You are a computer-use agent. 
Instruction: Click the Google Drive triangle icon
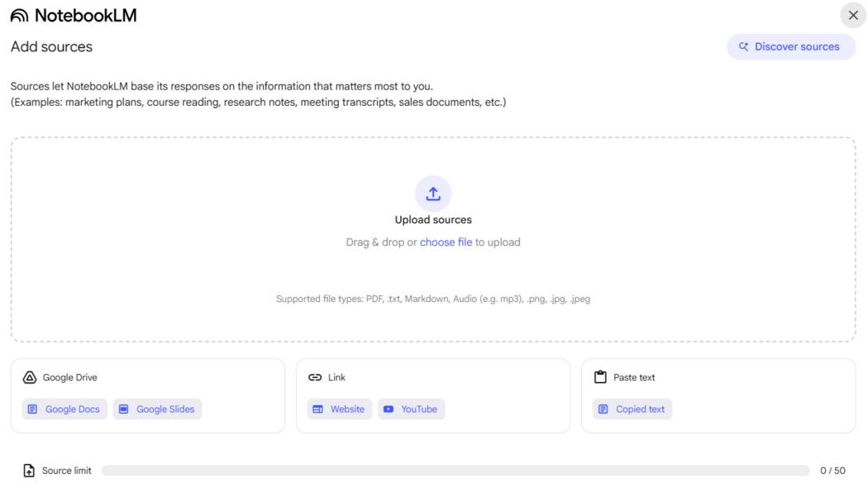click(29, 377)
